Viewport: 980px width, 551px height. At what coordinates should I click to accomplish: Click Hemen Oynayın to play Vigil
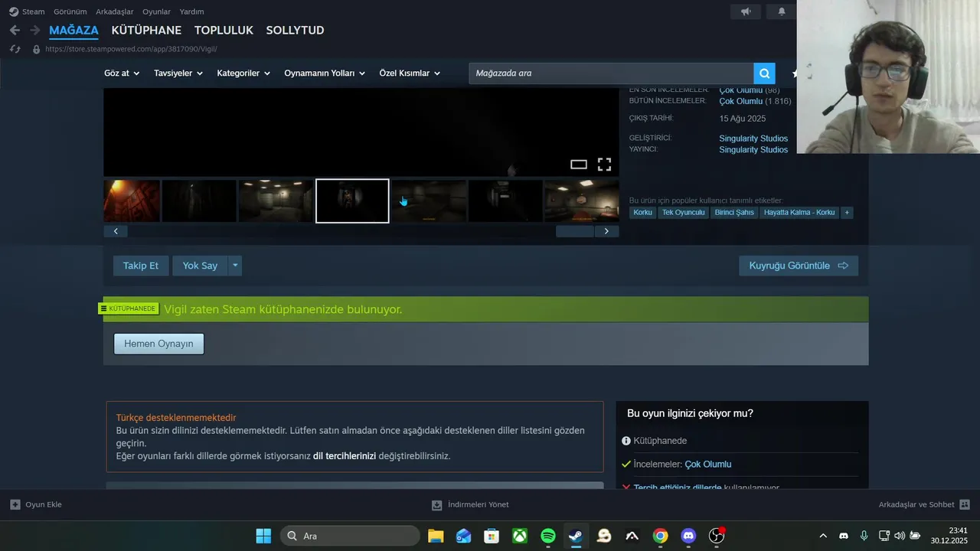(158, 344)
